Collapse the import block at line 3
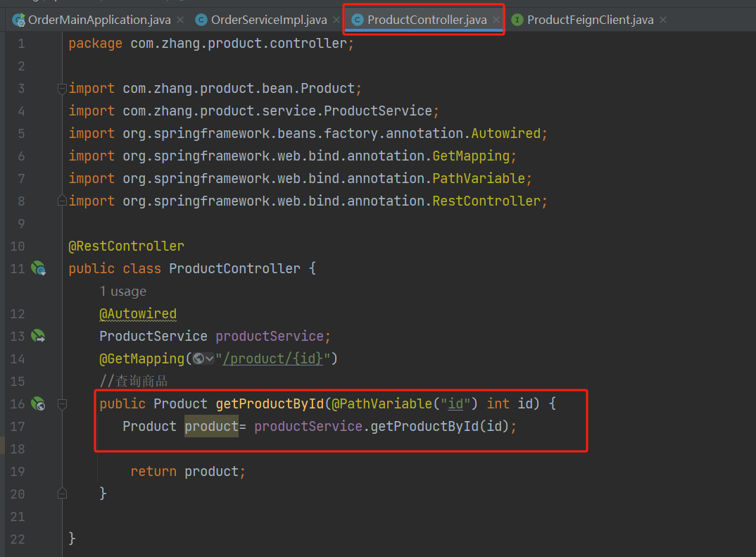The width and height of the screenshot is (756, 557). tap(62, 89)
